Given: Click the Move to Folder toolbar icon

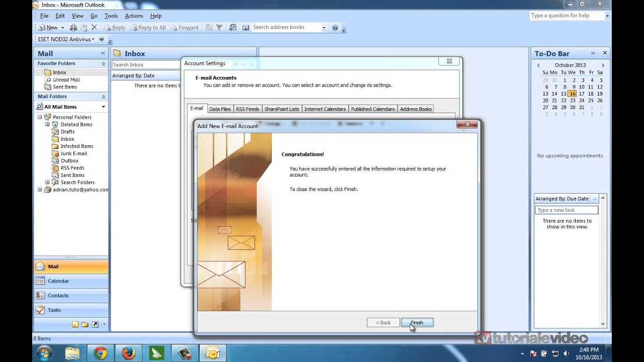Looking at the screenshot, I should 84,28.
